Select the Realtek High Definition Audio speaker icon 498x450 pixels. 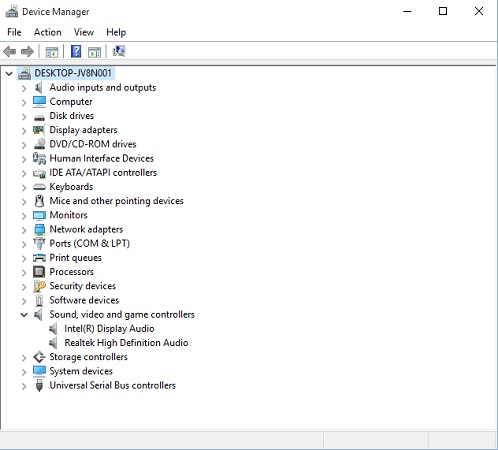[53, 343]
